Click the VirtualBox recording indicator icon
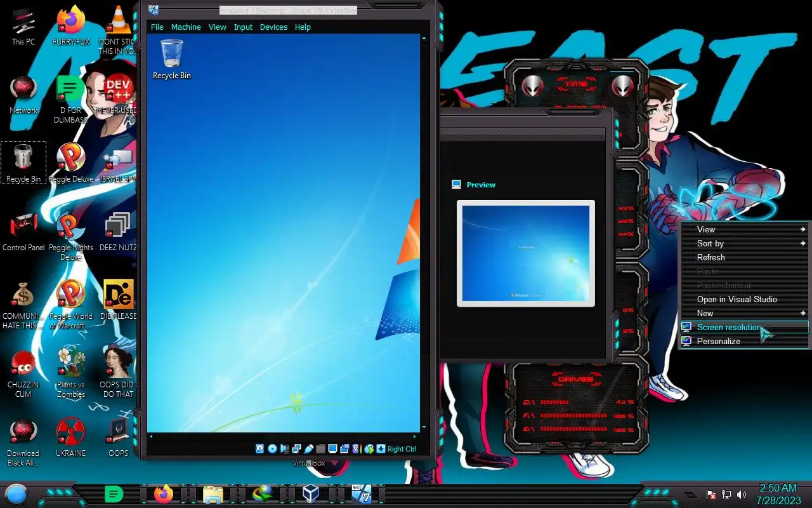Image resolution: width=812 pixels, height=508 pixels. click(x=344, y=449)
